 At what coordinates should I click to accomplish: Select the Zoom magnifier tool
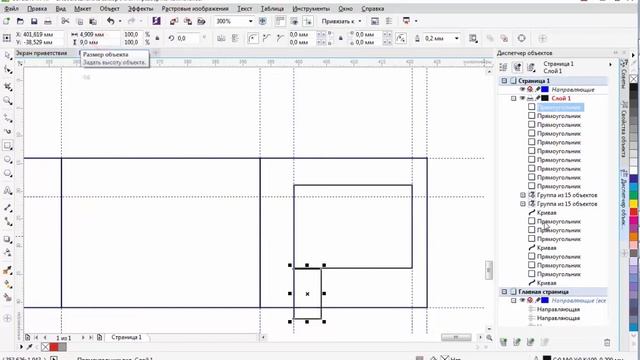(7, 101)
